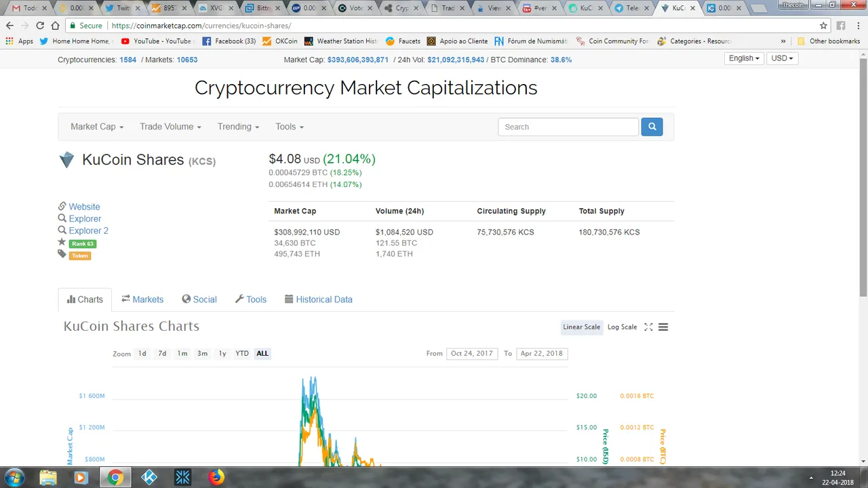Set chart zoom to 1m
This screenshot has height=488, width=868.
click(x=182, y=353)
